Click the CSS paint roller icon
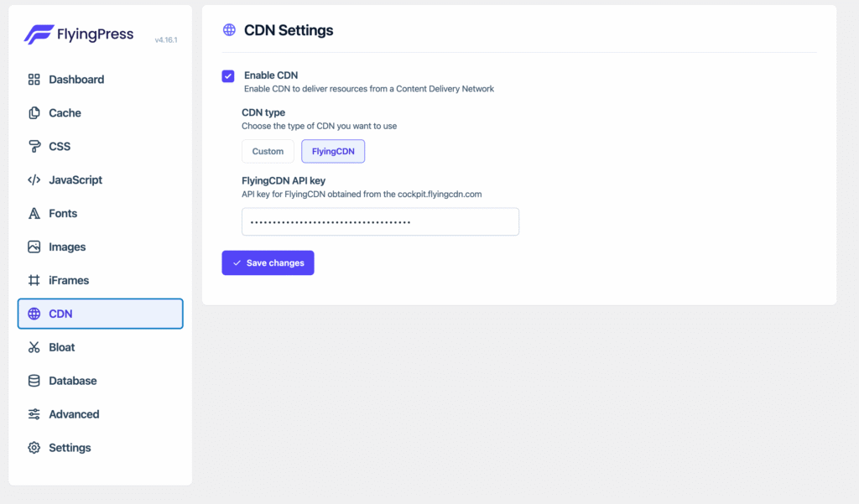Image resolution: width=859 pixels, height=504 pixels. point(34,147)
